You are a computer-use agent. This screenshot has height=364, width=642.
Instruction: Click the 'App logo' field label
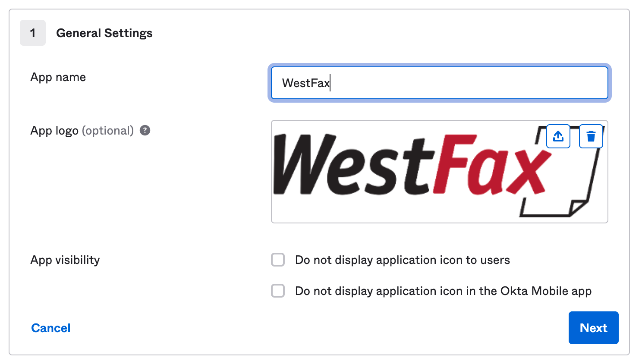[x=54, y=131]
